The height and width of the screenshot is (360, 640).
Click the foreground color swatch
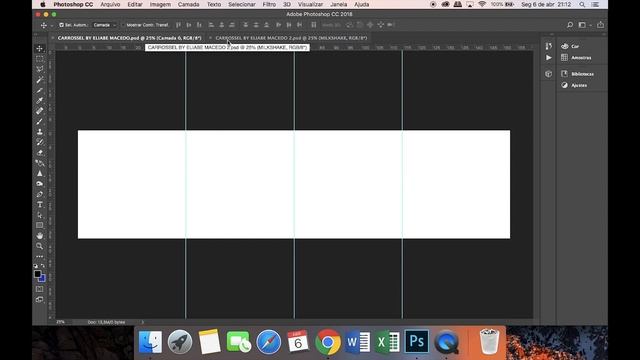tap(38, 274)
